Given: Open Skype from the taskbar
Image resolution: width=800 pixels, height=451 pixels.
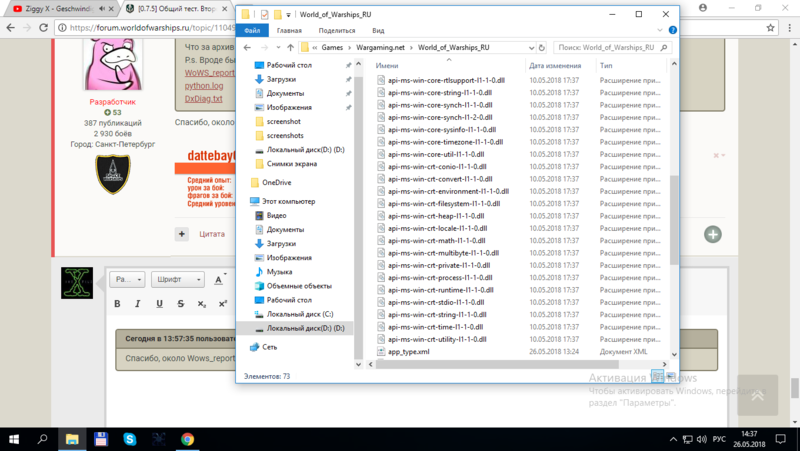Looking at the screenshot, I should [x=130, y=439].
